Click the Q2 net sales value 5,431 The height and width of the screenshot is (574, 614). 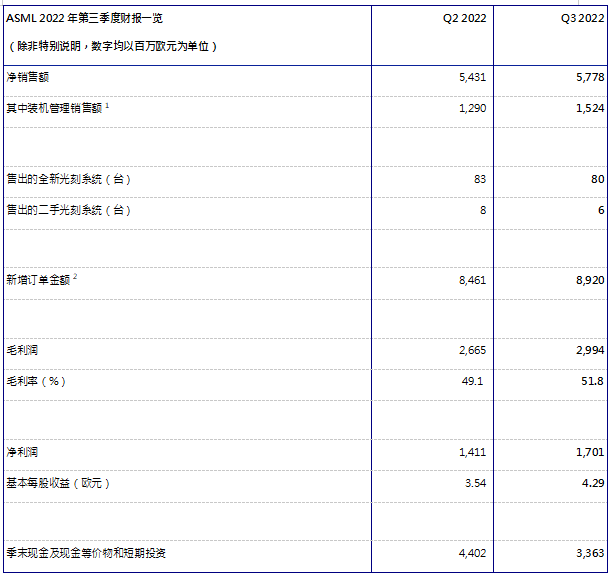tap(470, 77)
